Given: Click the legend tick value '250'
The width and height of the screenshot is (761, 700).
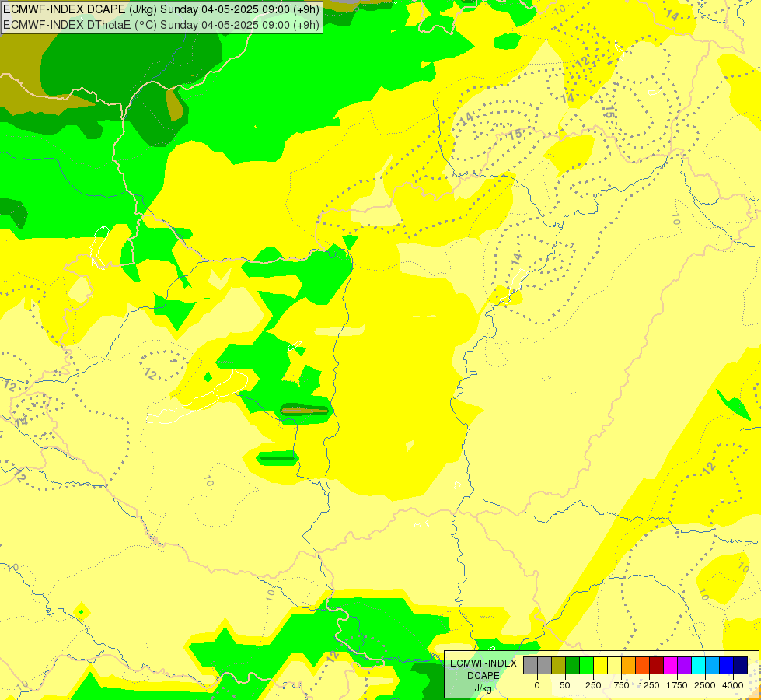Looking at the screenshot, I should 593,685.
